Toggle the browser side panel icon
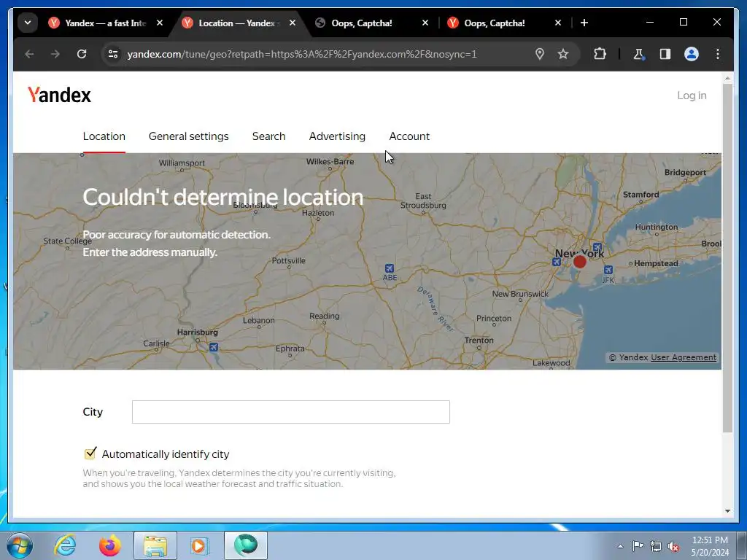Viewport: 747px width, 560px height. click(x=665, y=54)
